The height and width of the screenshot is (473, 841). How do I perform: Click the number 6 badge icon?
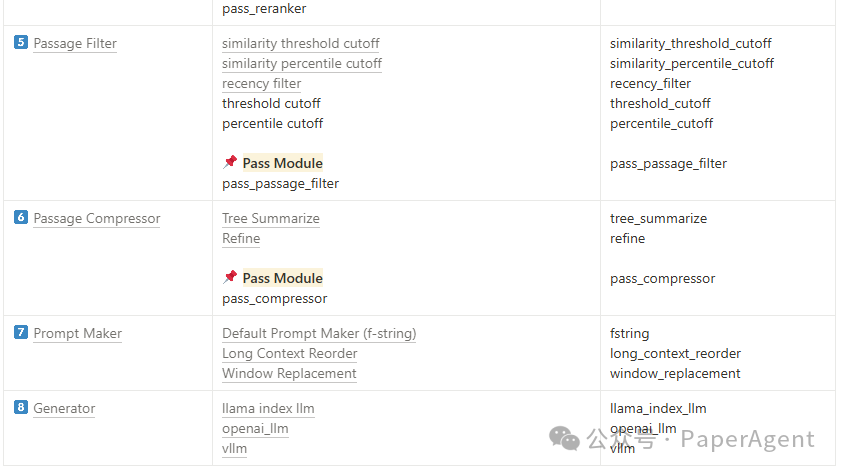click(x=20, y=217)
